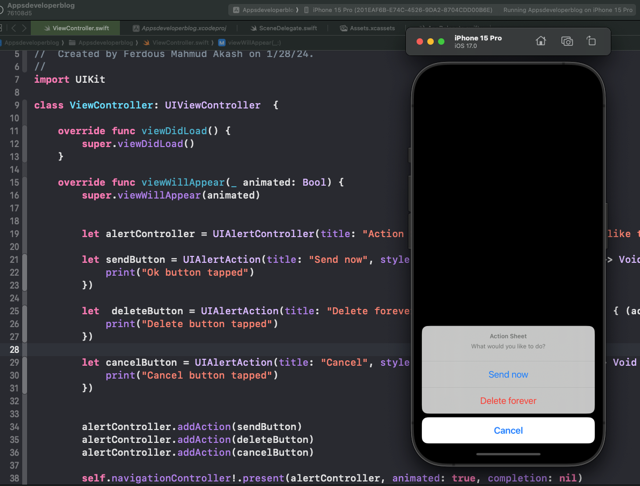Image resolution: width=640 pixels, height=486 pixels.
Task: Click the "Cancel button tapped" string
Action: click(207, 375)
